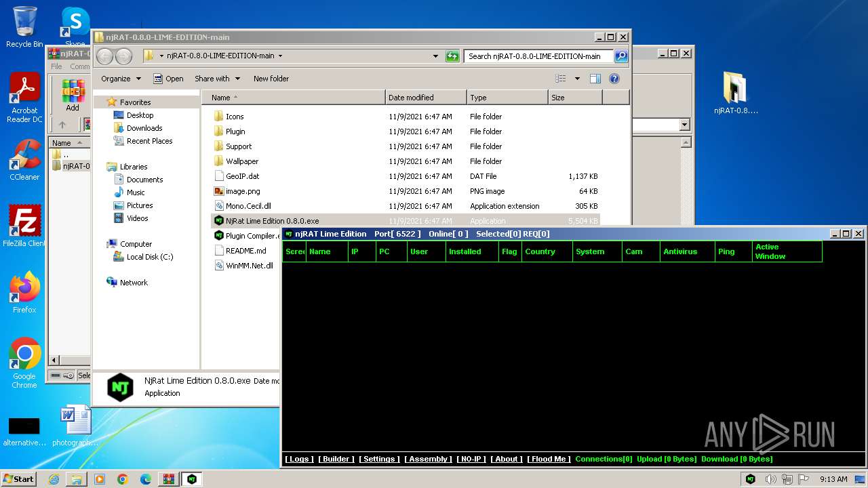Viewport: 868px width, 488px height.
Task: Sort by Name column in Explorer
Action: (x=295, y=98)
